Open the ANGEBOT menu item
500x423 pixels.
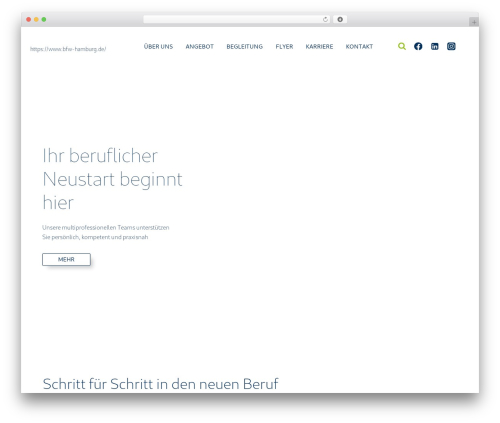[x=200, y=47]
